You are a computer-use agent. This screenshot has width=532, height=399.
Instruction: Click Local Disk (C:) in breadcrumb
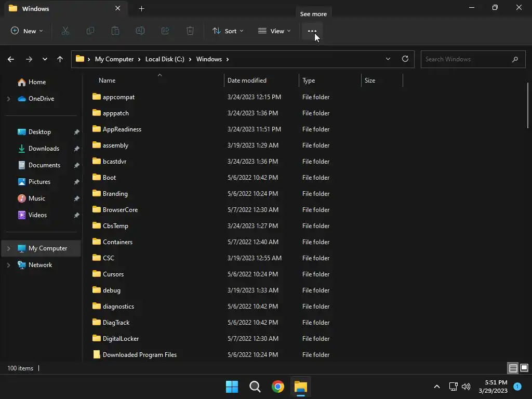click(165, 59)
